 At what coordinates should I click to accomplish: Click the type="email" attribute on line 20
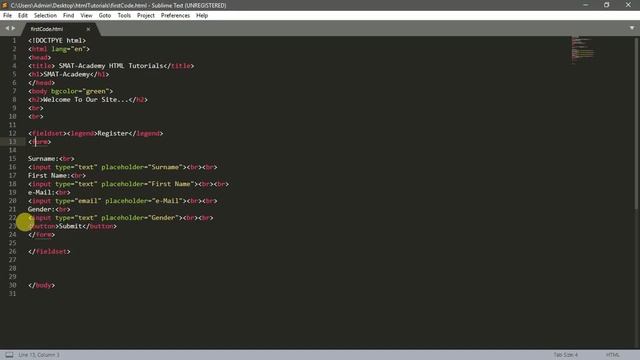(78, 201)
